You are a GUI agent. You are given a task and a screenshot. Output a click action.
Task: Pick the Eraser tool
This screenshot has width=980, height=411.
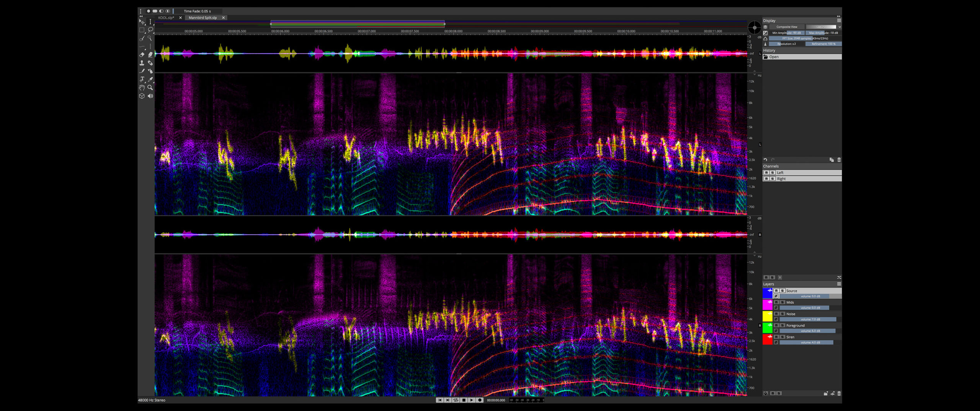pyautogui.click(x=142, y=55)
